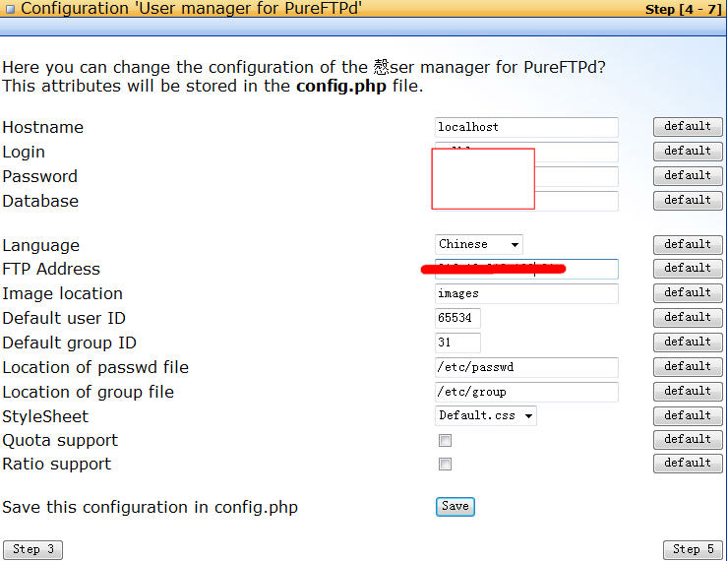Image resolution: width=728 pixels, height=561 pixels.
Task: Enable the Quota support checkbox
Action: [446, 440]
